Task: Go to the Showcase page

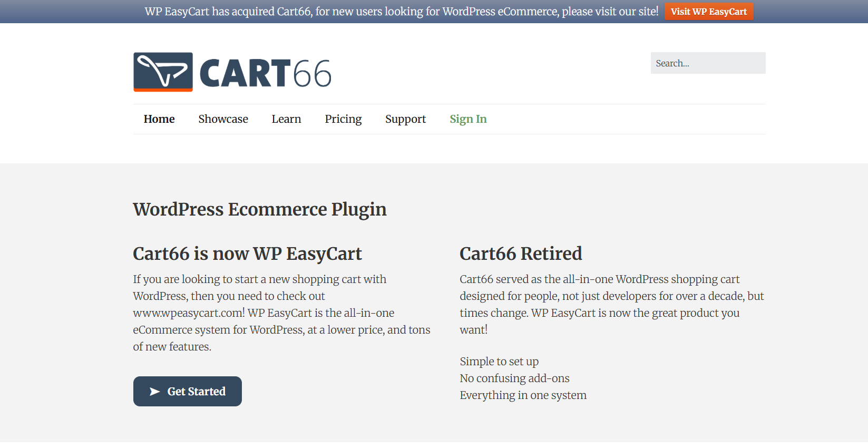Action: (223, 119)
